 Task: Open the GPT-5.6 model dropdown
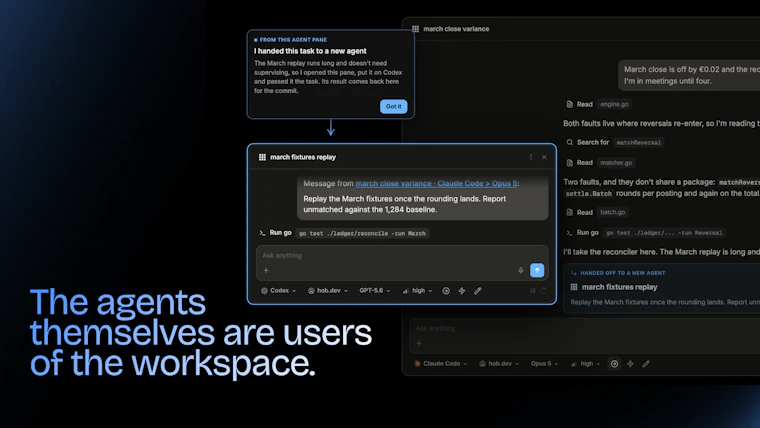pyautogui.click(x=374, y=291)
